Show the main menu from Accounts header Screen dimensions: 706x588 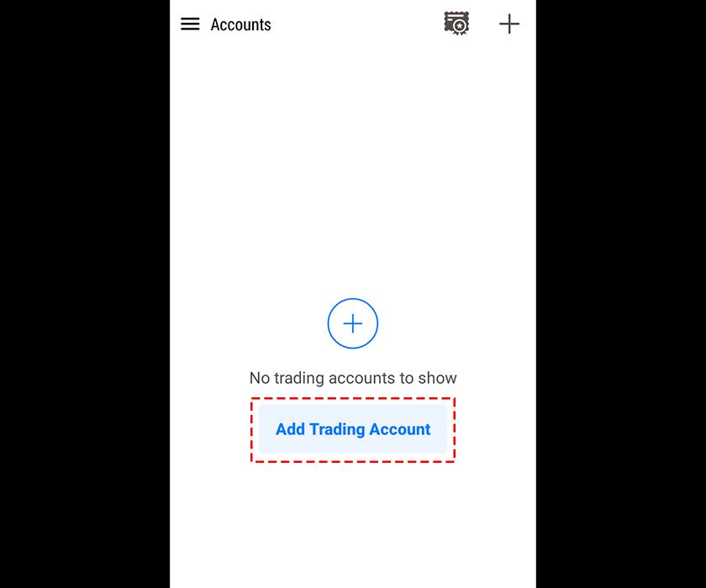pos(190,24)
